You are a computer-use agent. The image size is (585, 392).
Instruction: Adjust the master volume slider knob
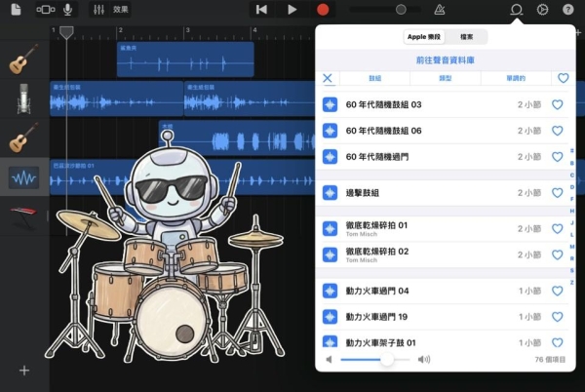401,10
